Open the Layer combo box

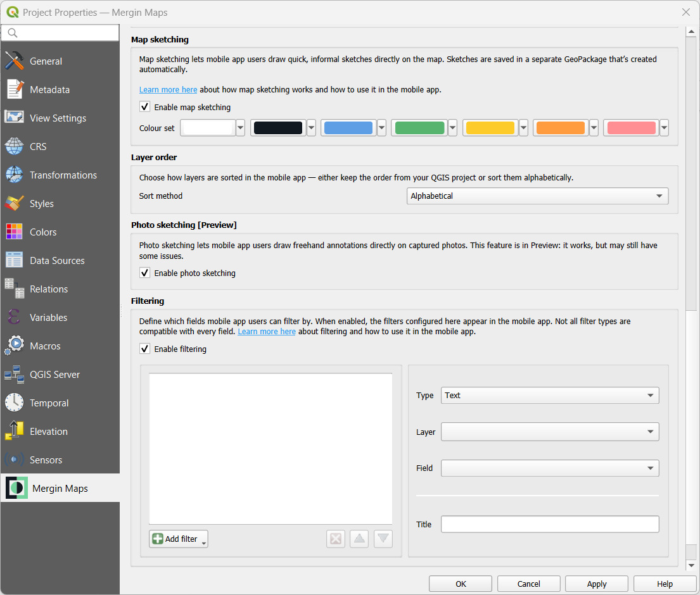click(550, 432)
